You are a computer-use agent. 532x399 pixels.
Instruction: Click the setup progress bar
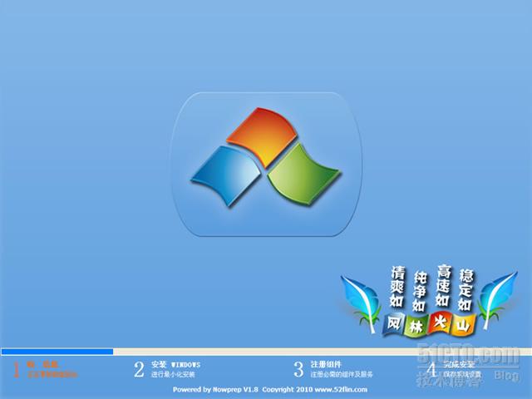click(x=266, y=352)
